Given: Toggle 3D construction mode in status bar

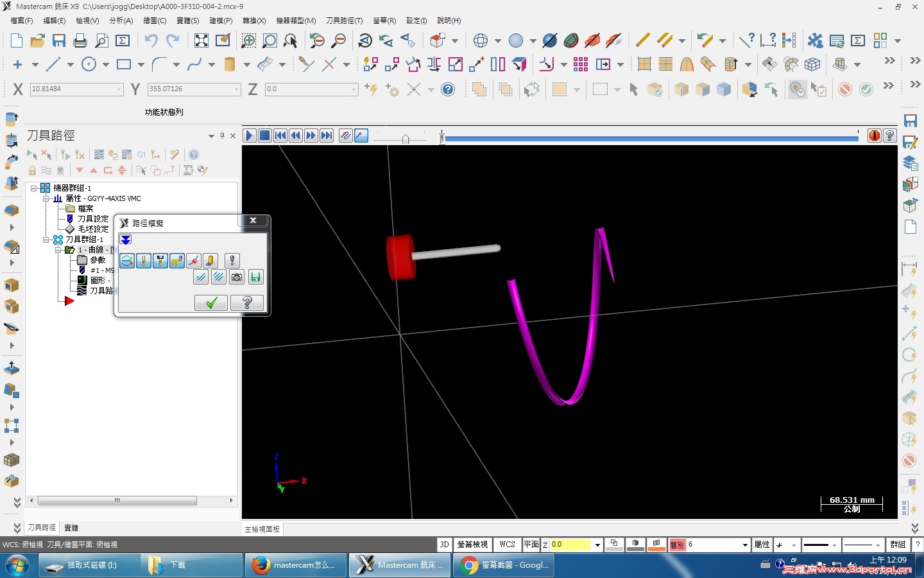Looking at the screenshot, I should click(444, 545).
